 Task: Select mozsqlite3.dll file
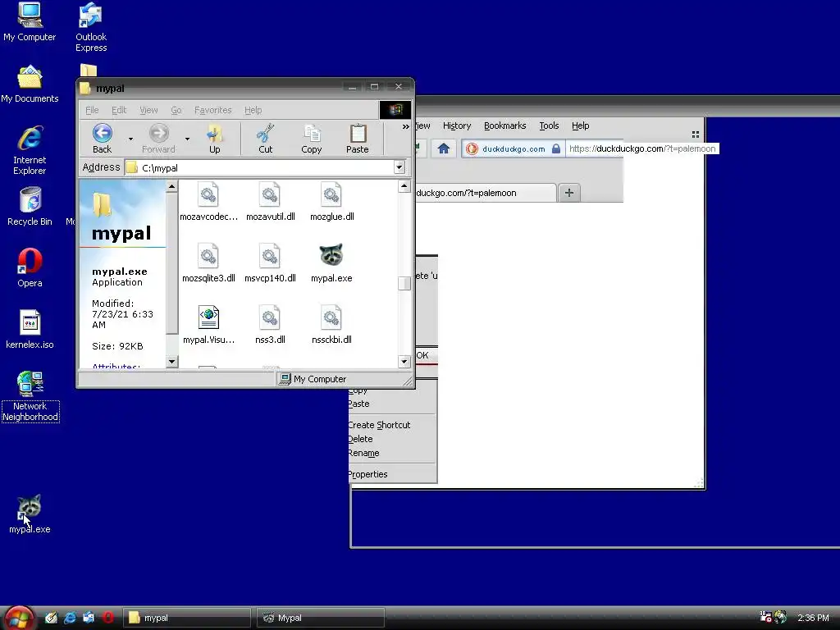click(208, 262)
